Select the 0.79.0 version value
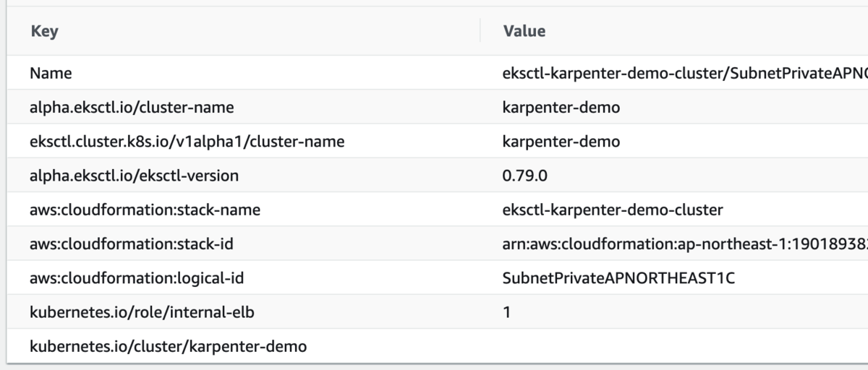 tap(525, 176)
